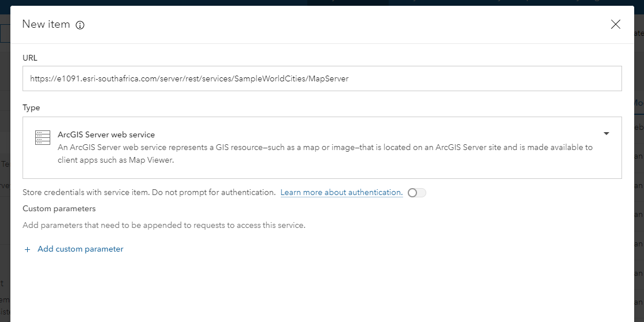Click the ArcGIS Server web service icon
Image resolution: width=644 pixels, height=322 pixels.
(x=43, y=137)
